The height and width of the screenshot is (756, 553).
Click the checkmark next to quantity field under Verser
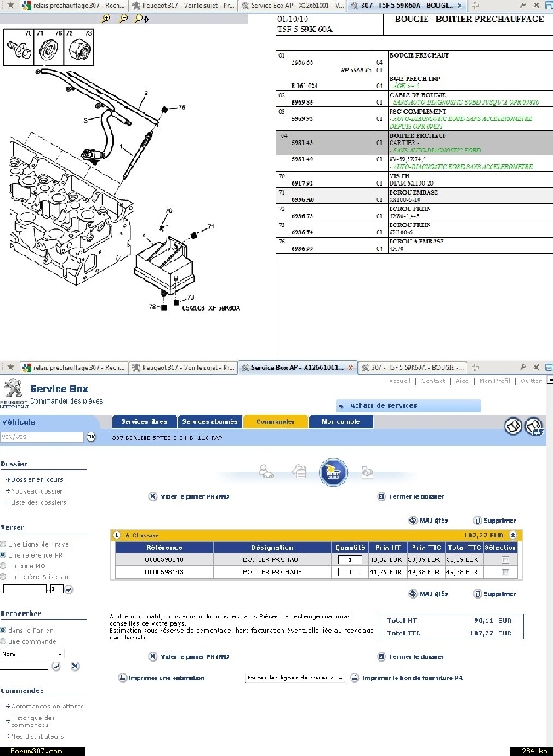pyautogui.click(x=69, y=589)
